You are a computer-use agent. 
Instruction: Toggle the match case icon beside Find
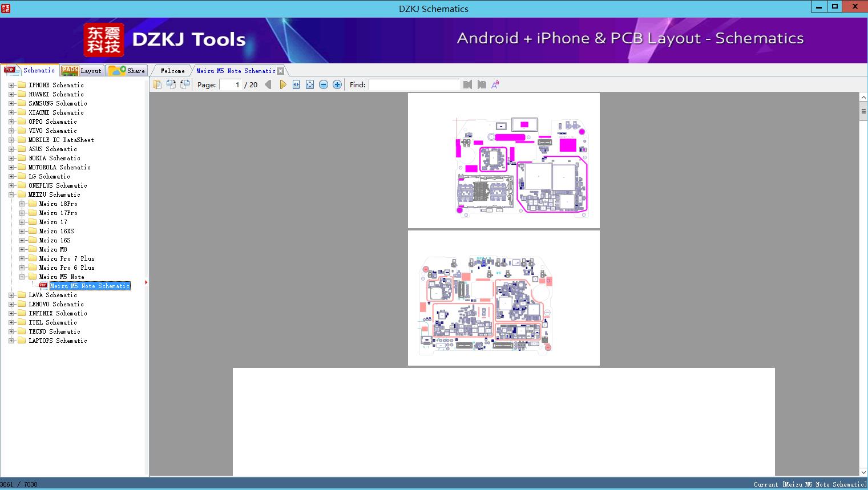495,84
